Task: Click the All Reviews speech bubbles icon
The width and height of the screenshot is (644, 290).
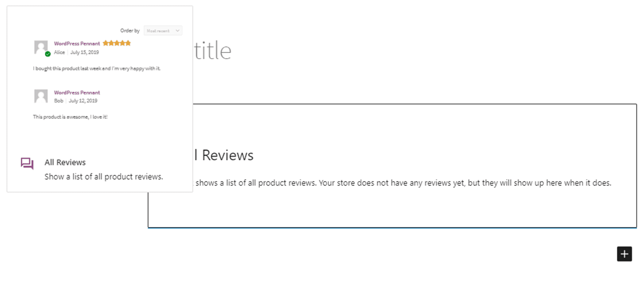Action: [27, 163]
